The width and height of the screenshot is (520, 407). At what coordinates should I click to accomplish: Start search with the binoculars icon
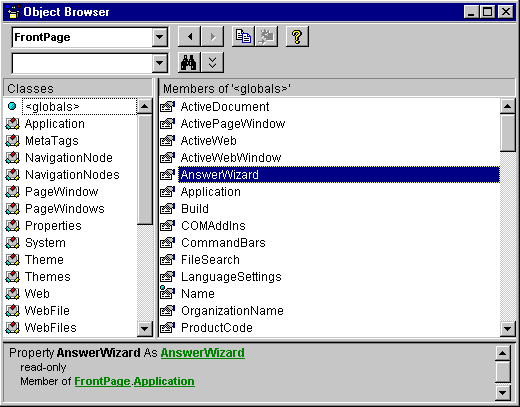coord(189,62)
